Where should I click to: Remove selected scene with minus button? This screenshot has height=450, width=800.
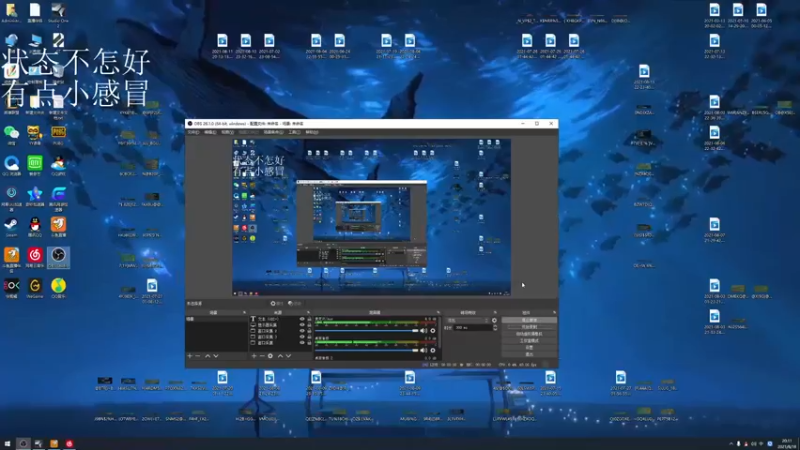pos(198,356)
